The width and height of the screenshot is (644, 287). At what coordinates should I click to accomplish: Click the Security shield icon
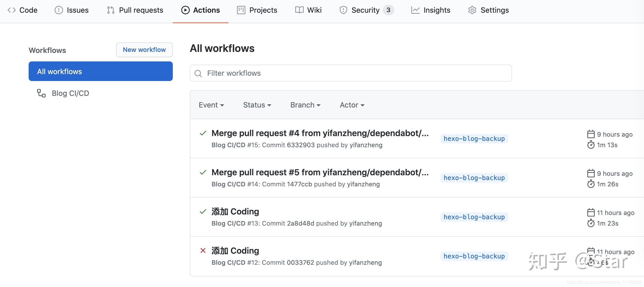click(x=343, y=10)
